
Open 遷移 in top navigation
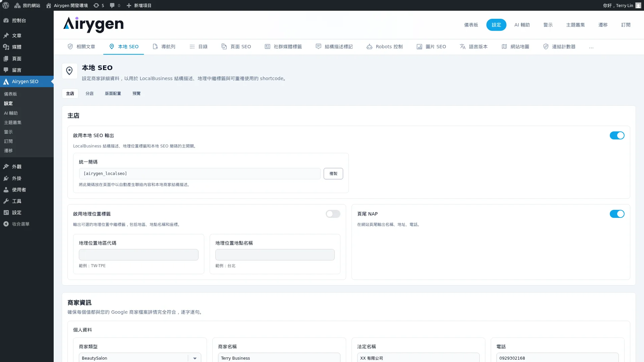point(603,25)
